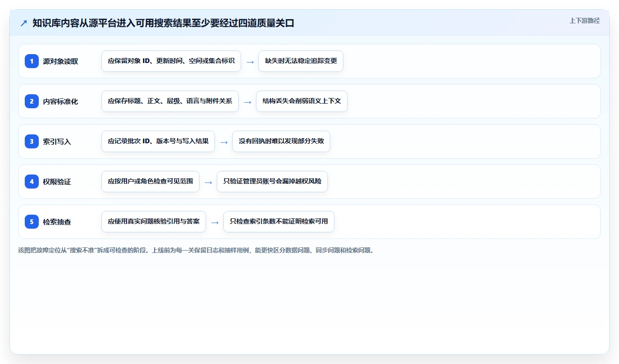Click the box 没有回执时难以发现部分失败
The height and width of the screenshot is (364, 619).
tap(281, 141)
